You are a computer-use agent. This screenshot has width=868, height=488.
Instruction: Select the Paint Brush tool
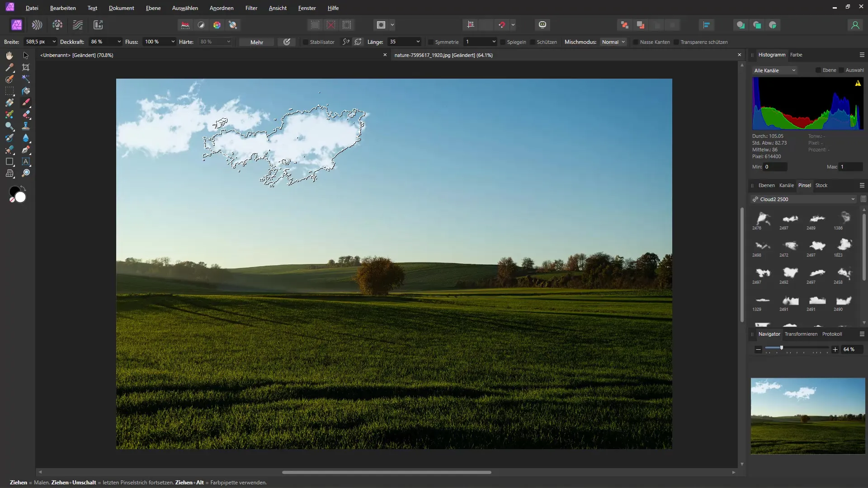coord(26,103)
